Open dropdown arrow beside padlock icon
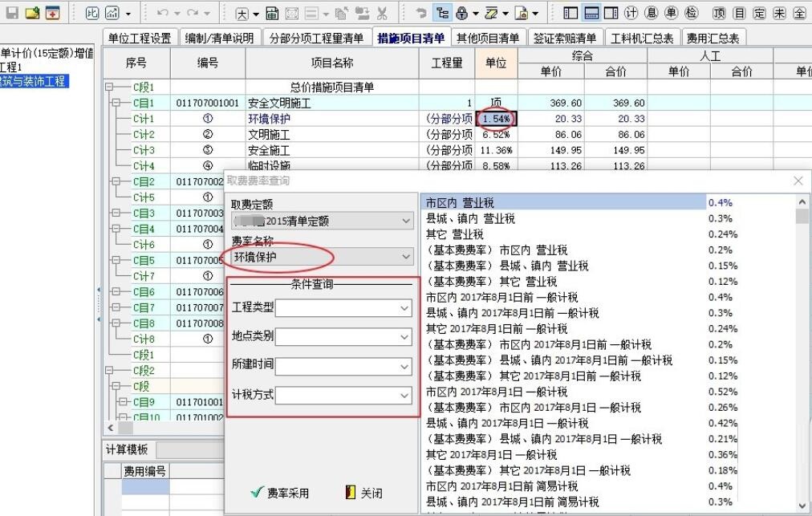The width and height of the screenshot is (812, 516). pos(475,14)
